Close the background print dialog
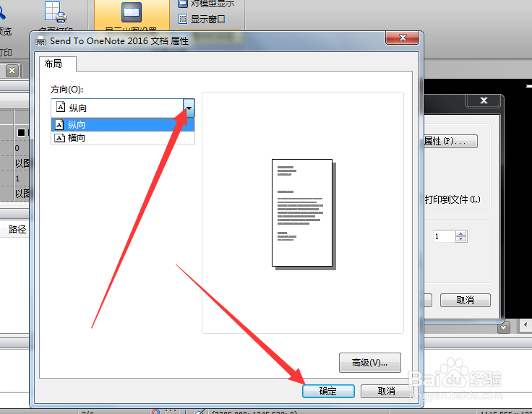Screen dimensions: 532x414 click(x=484, y=100)
